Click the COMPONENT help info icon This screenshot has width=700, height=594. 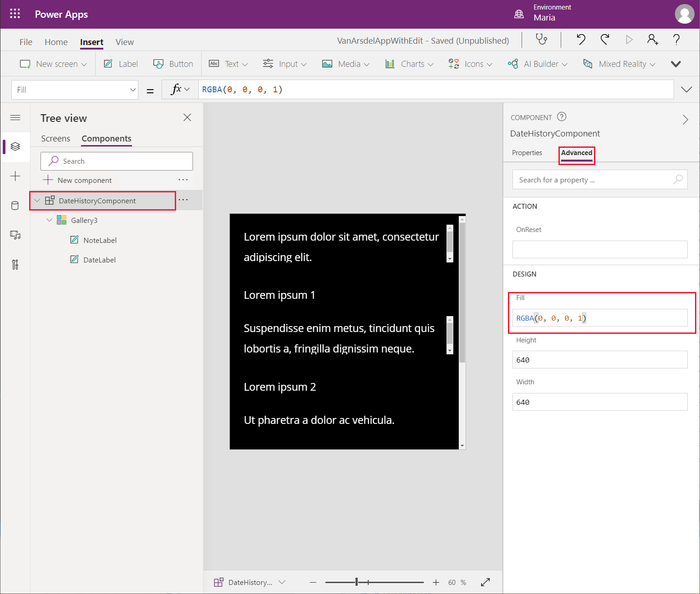coord(562,117)
